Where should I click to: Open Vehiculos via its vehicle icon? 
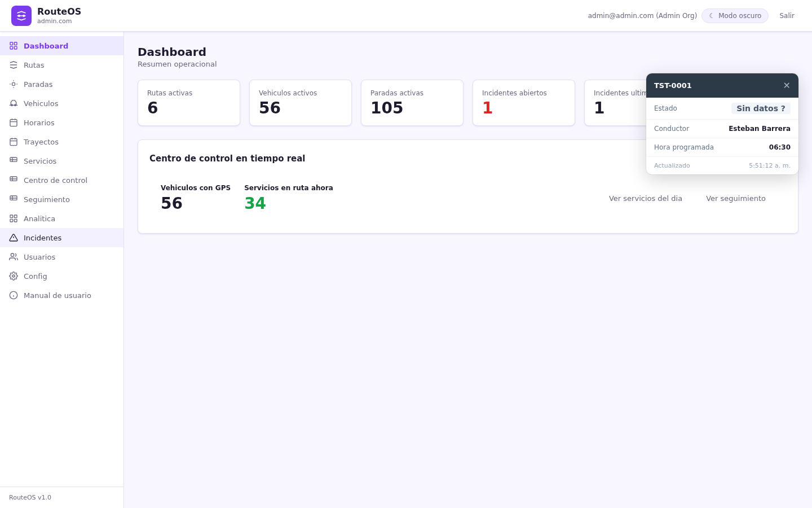14,103
